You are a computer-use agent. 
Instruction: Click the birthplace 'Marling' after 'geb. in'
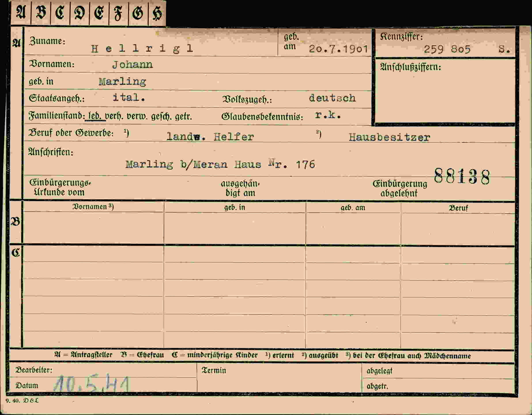point(122,82)
